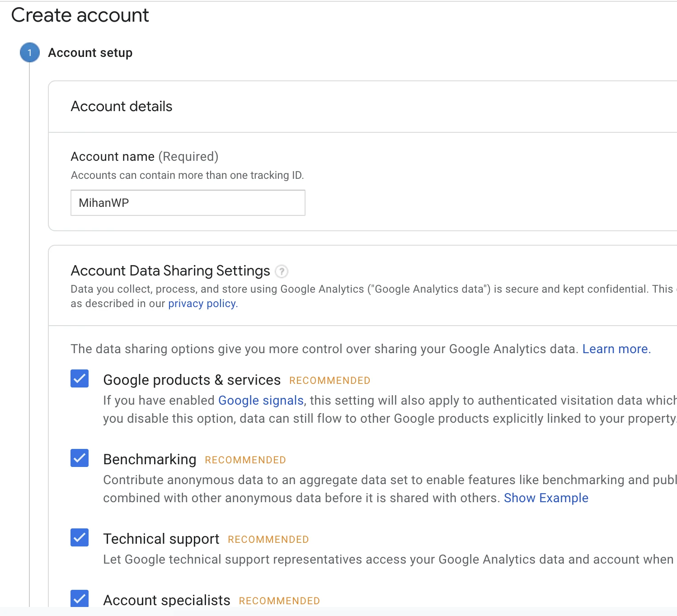Click the Technical support label text
The width and height of the screenshot is (677, 616).
pos(161,539)
